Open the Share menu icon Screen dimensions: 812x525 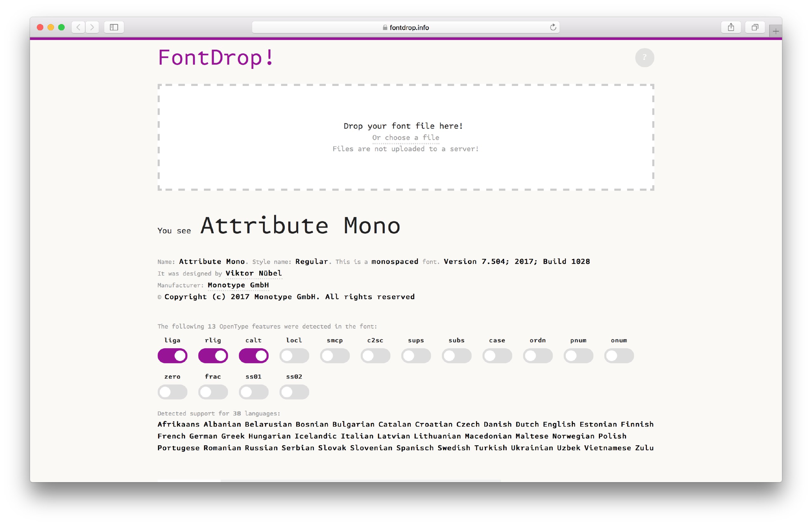[731, 27]
